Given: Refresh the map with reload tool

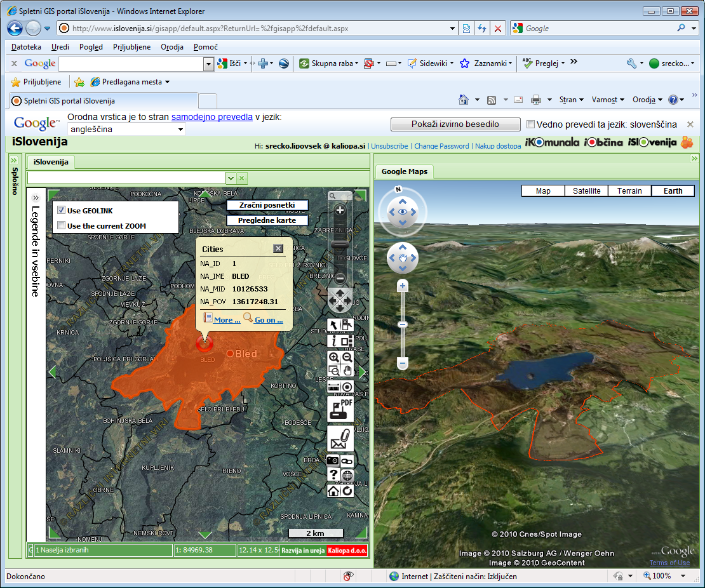Looking at the screenshot, I should (347, 490).
